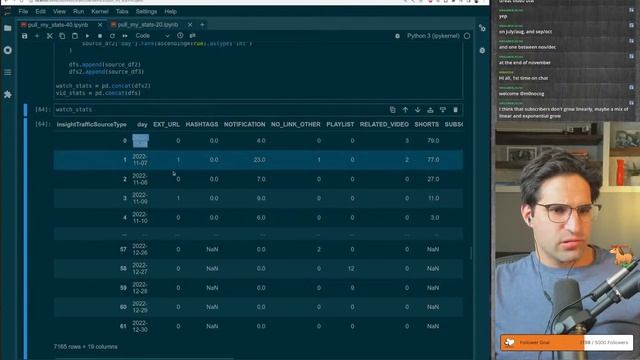This screenshot has height=360, width=640.
Task: Click the RELATED_VIDEO column header
Action: pyautogui.click(x=384, y=124)
